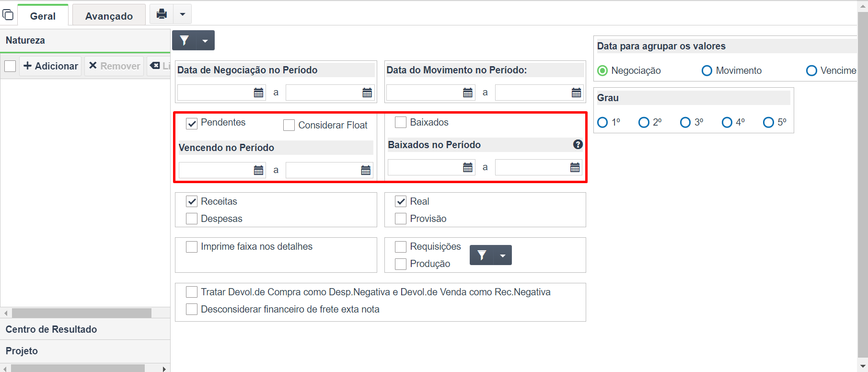Open the end calendar for Baixados no Período
Image resolution: width=868 pixels, height=372 pixels.
[575, 167]
